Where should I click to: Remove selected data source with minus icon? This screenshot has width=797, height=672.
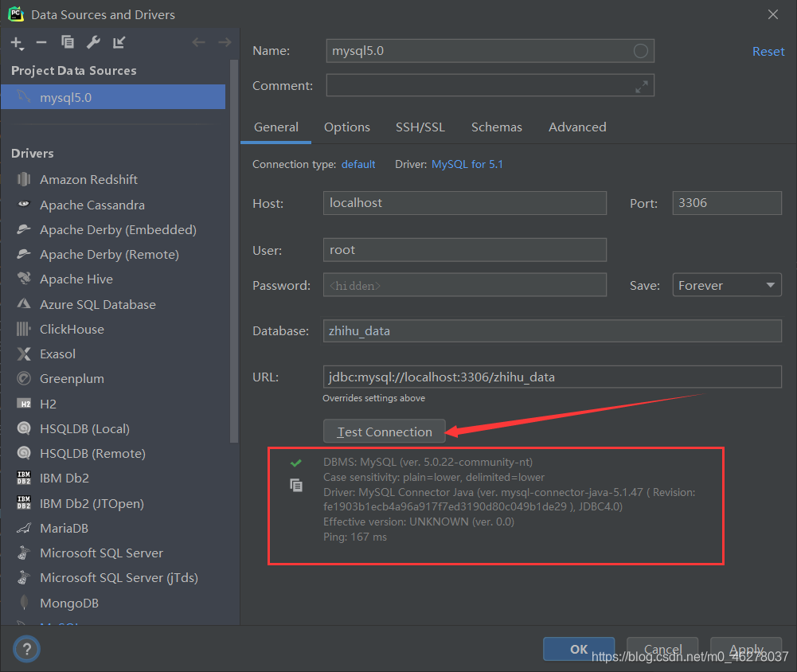tap(41, 43)
